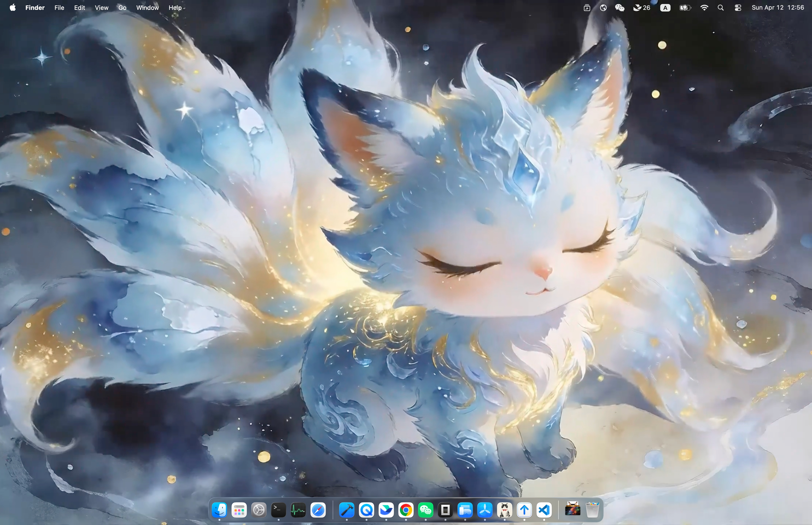Viewport: 812px width, 525px height.
Task: Open System Settings gear in Dock
Action: coord(259,510)
